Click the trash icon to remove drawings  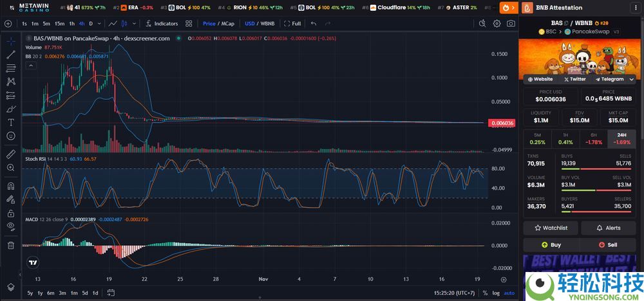[11, 245]
